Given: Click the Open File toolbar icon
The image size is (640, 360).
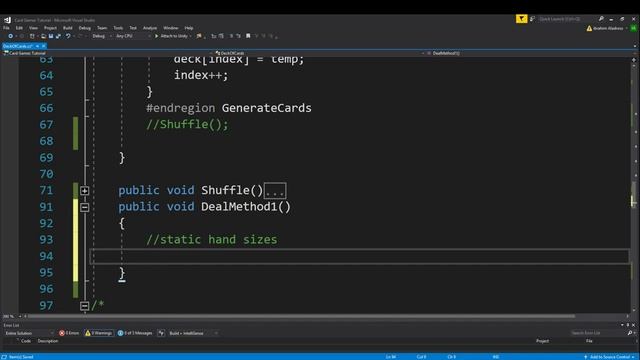Looking at the screenshot, I should pos(43,36).
